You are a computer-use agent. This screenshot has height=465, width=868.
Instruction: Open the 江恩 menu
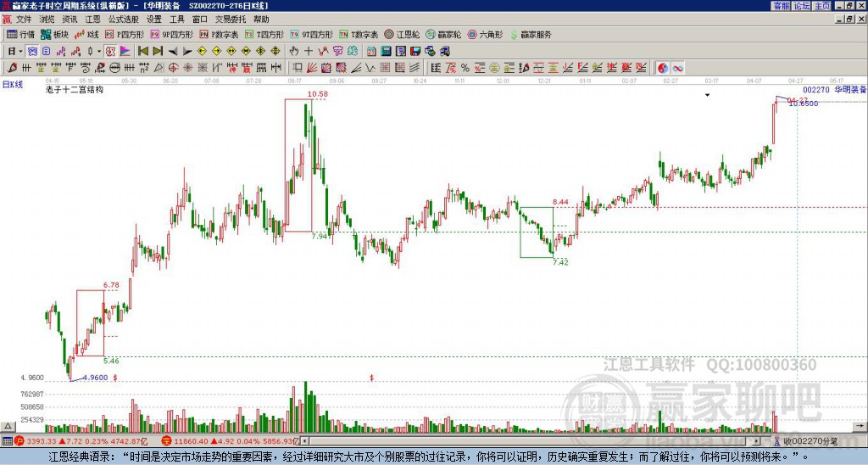click(x=92, y=20)
